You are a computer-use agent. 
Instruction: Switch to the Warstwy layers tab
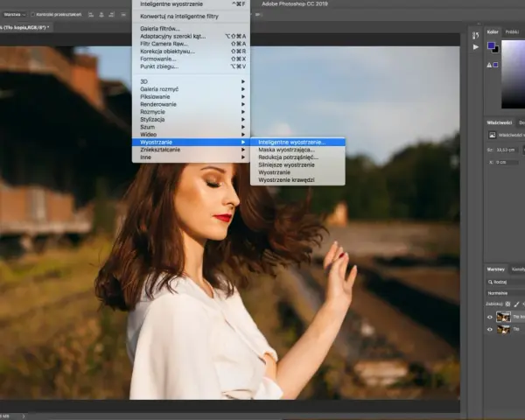point(495,269)
